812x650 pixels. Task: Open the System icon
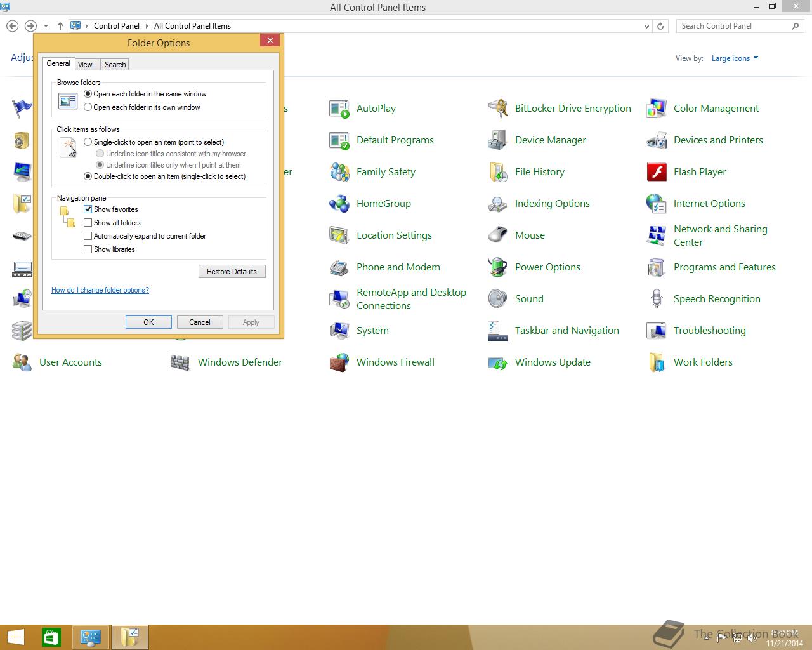point(339,331)
